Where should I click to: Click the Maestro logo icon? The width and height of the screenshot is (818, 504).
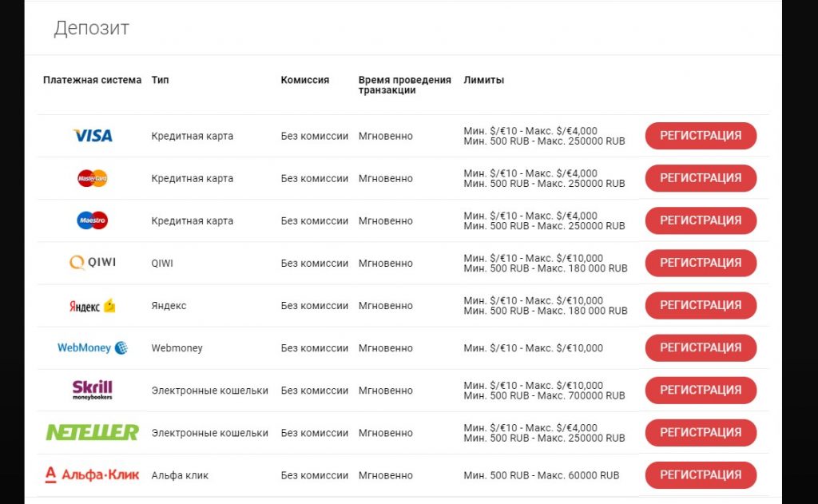(x=93, y=220)
